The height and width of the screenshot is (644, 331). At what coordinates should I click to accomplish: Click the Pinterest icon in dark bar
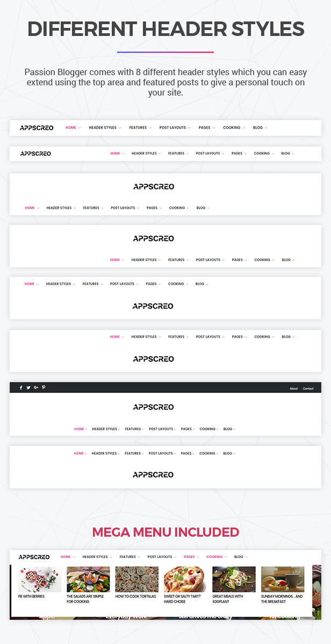[44, 387]
